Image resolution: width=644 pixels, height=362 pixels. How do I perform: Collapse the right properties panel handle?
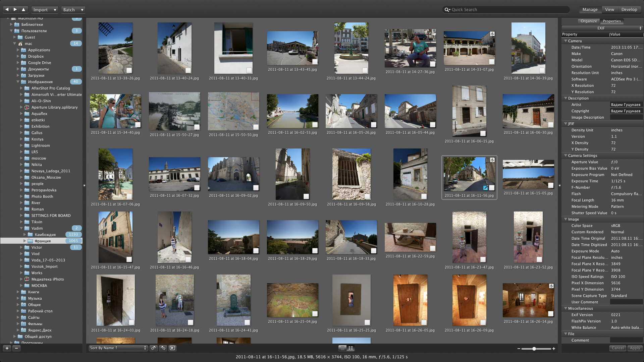pyautogui.click(x=559, y=185)
